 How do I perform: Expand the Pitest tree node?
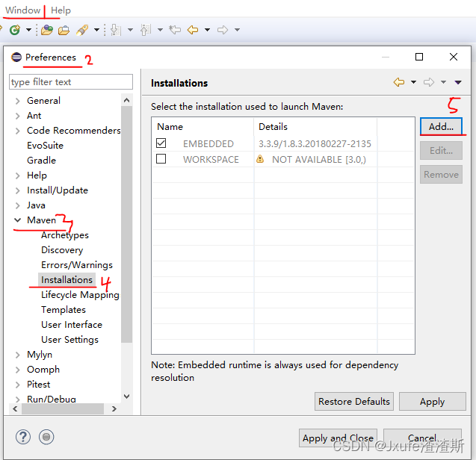pyautogui.click(x=18, y=385)
